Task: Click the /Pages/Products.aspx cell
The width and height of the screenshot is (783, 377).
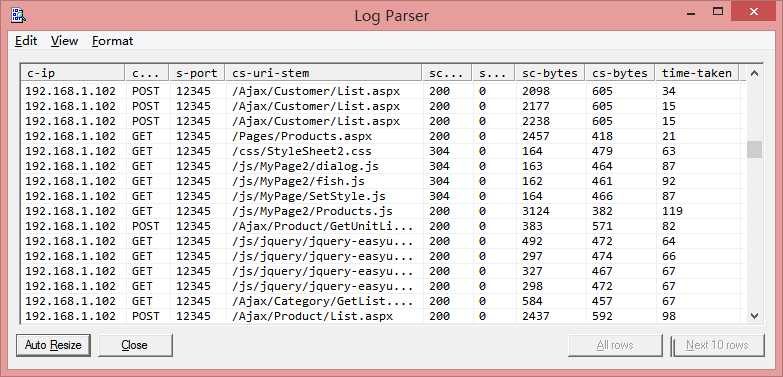Action: coord(302,136)
